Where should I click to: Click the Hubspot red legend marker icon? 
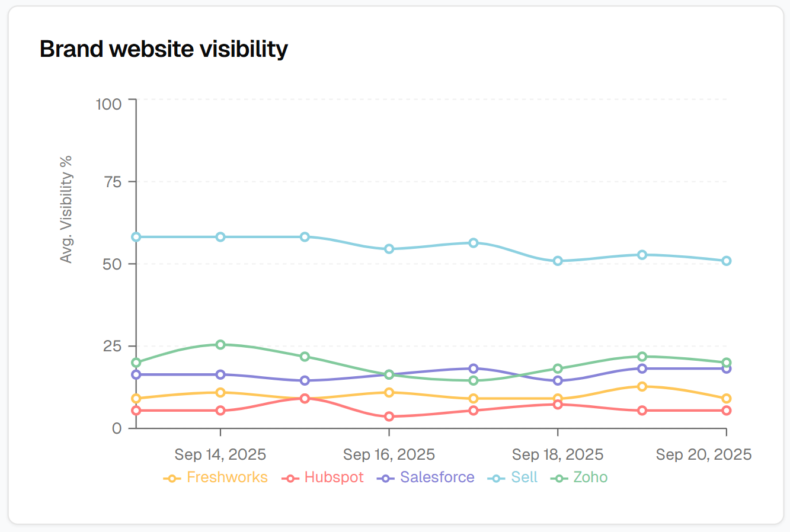[x=290, y=478]
